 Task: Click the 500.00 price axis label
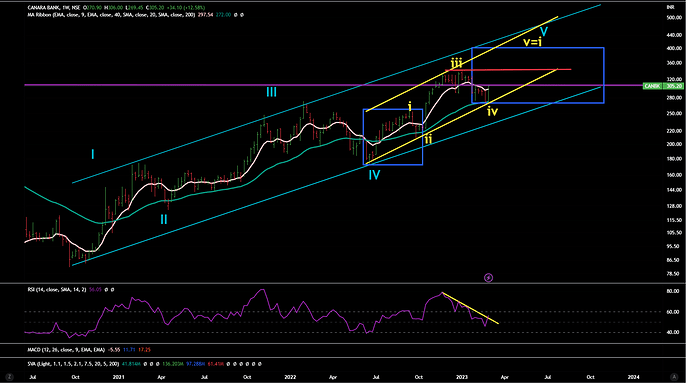click(674, 18)
